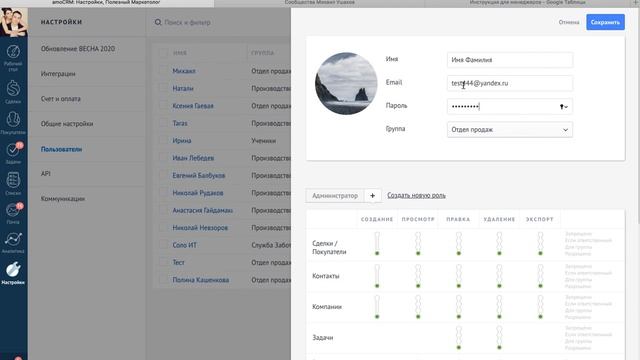Adjust the Компании Создание permission slider
The image size is (640, 360).
pyautogui.click(x=377, y=307)
